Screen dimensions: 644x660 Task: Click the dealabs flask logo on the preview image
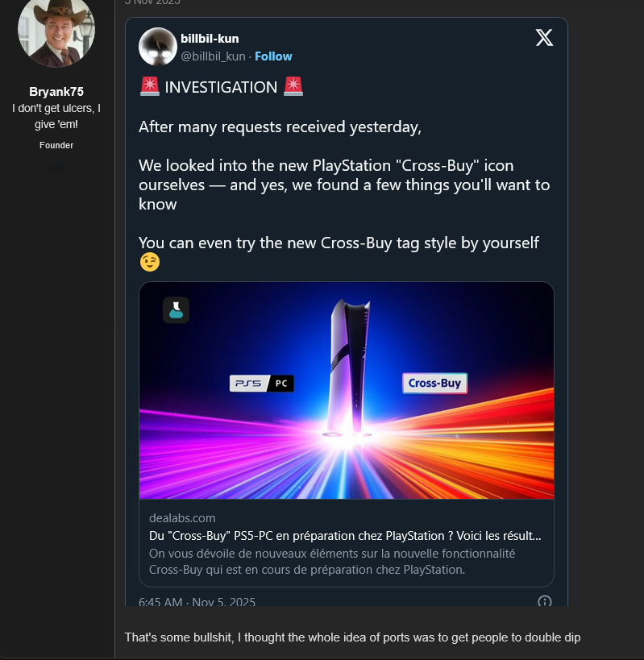tap(176, 310)
